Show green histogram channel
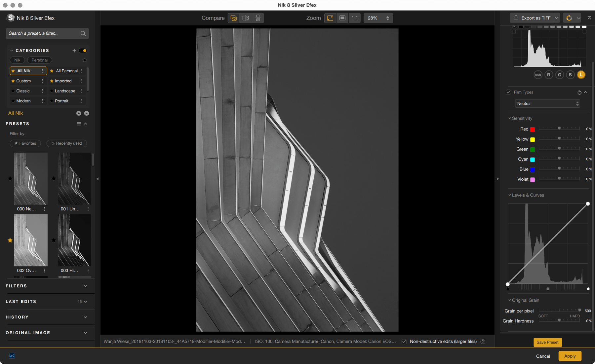595x364 pixels. (x=560, y=75)
